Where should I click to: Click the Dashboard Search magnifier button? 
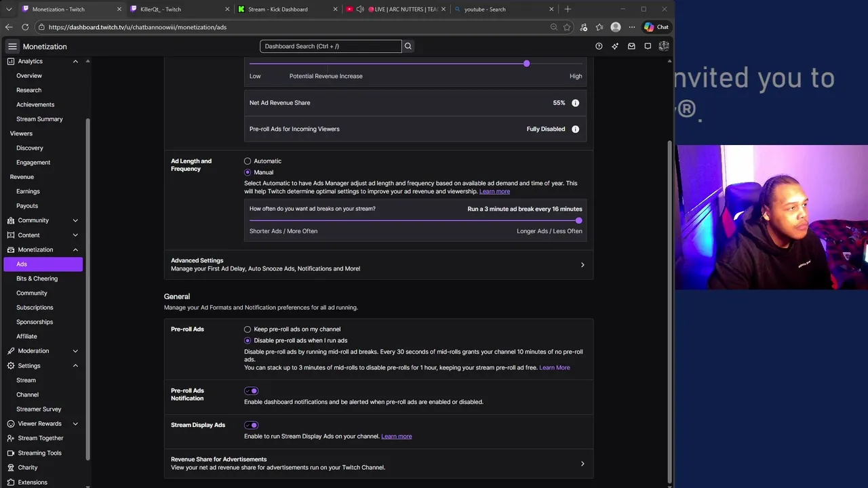(408, 46)
